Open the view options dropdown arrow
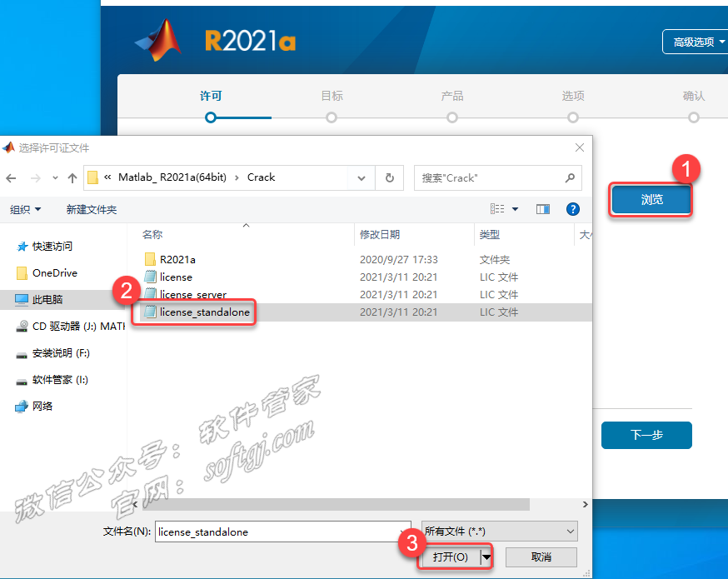 point(515,209)
